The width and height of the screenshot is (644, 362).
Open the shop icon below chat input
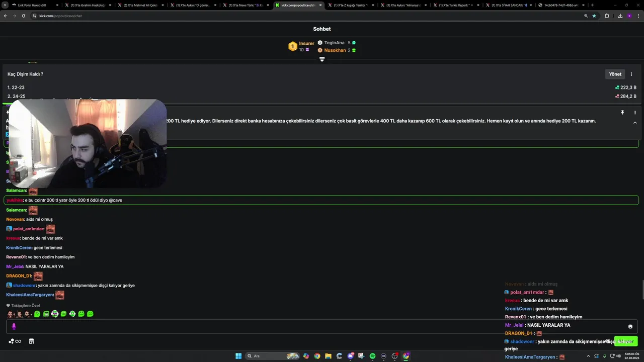[x=31, y=341]
